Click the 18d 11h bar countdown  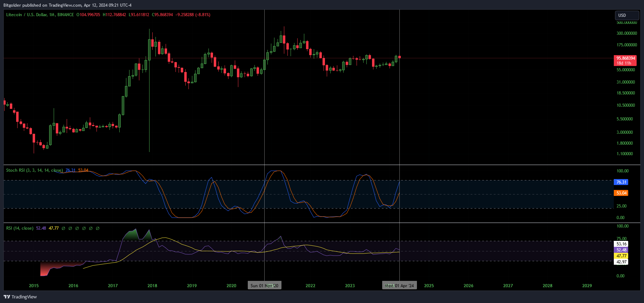click(624, 63)
